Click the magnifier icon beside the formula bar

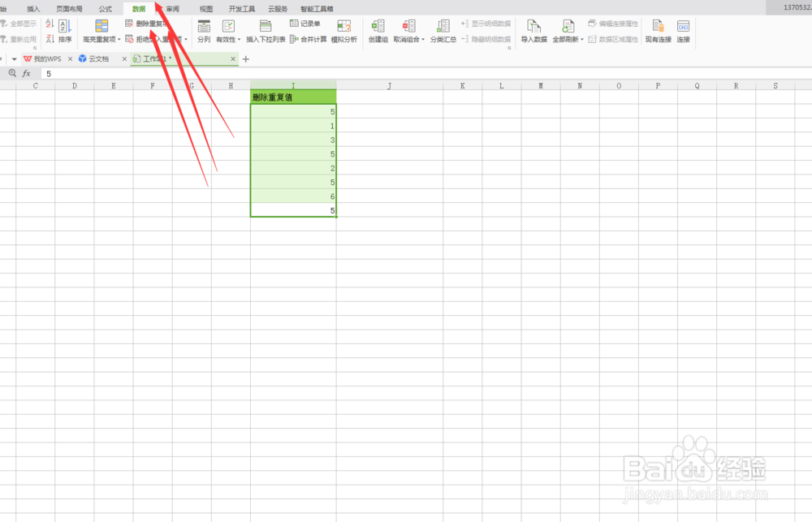click(12, 73)
